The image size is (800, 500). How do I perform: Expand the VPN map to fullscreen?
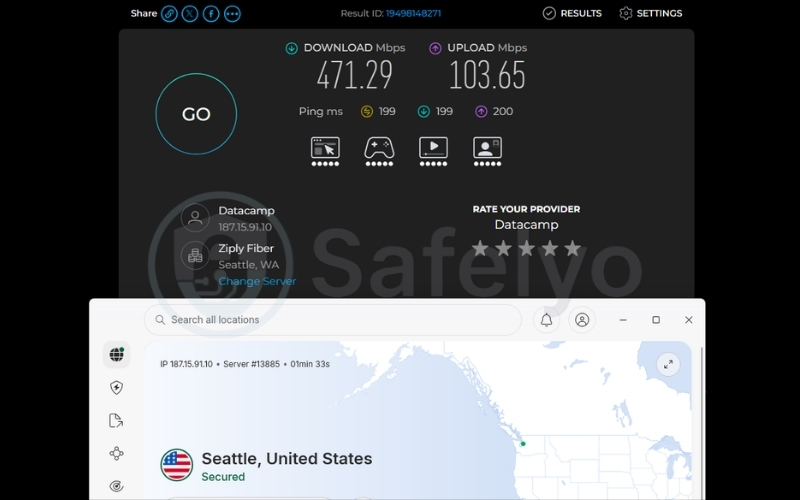point(668,364)
